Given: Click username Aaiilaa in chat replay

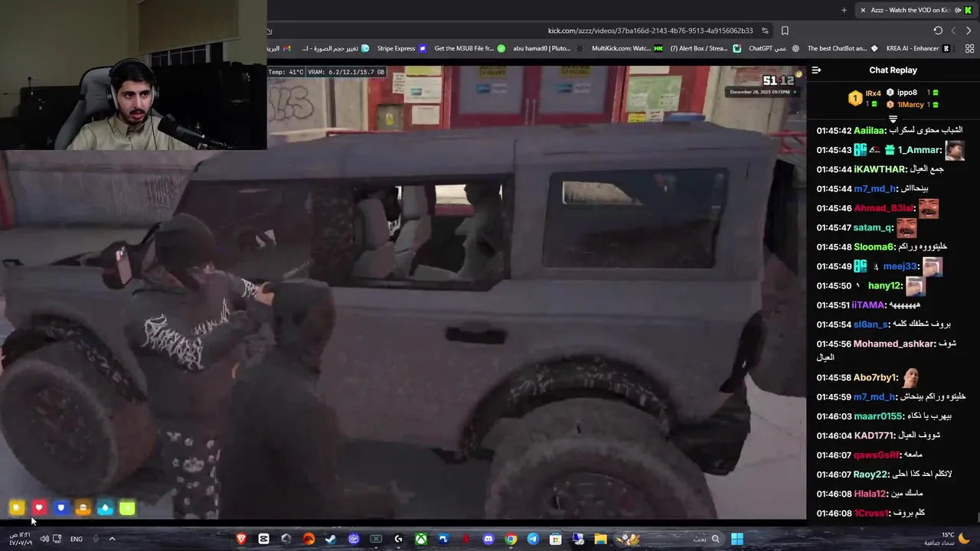Looking at the screenshot, I should [x=869, y=131].
